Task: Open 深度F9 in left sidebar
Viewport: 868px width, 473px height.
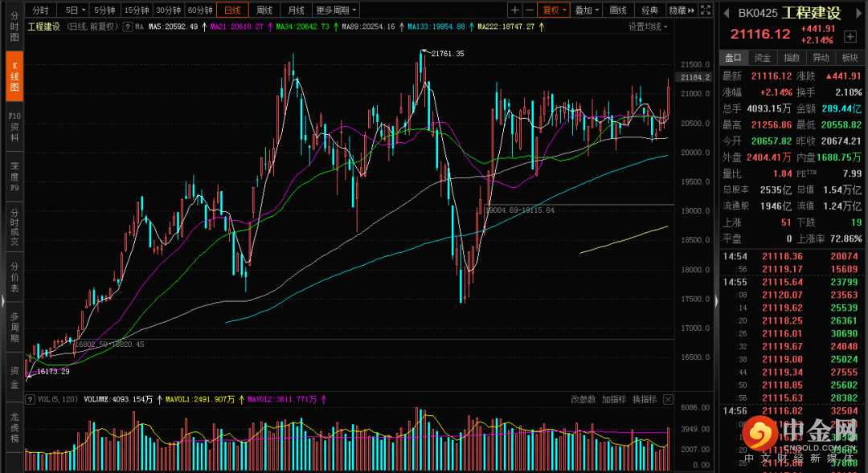Action: [x=14, y=177]
